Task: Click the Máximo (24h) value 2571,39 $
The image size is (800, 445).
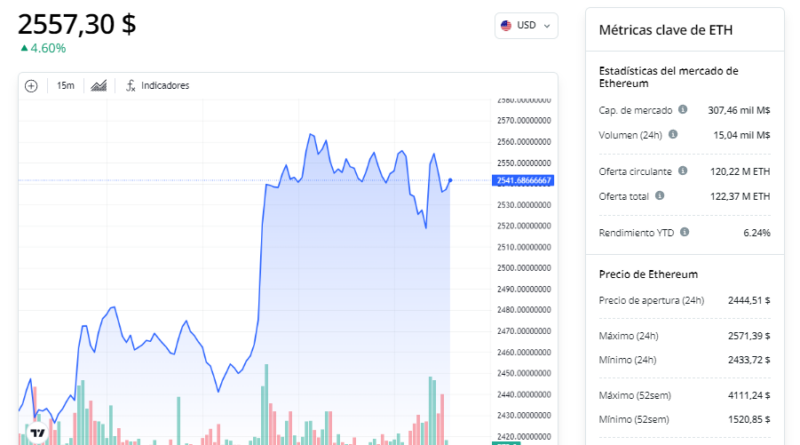Action: [746, 335]
